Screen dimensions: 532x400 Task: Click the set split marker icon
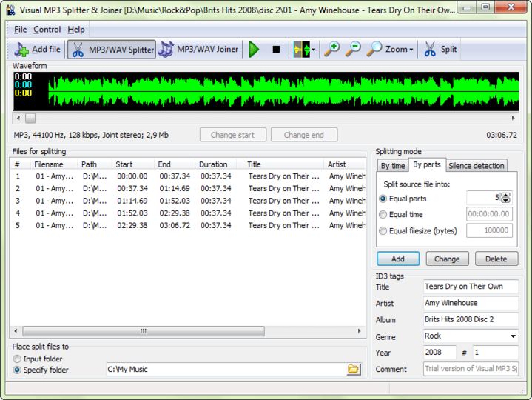pyautogui.click(x=302, y=50)
